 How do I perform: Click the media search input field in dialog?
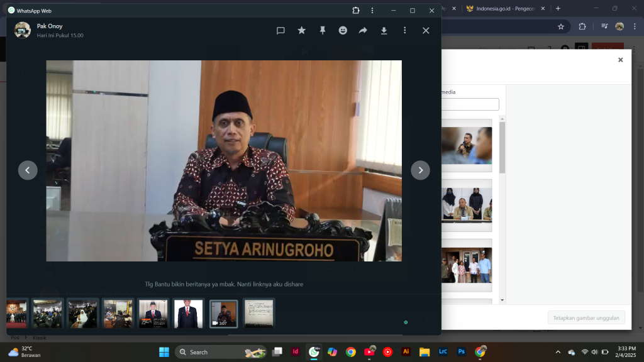[x=470, y=104]
